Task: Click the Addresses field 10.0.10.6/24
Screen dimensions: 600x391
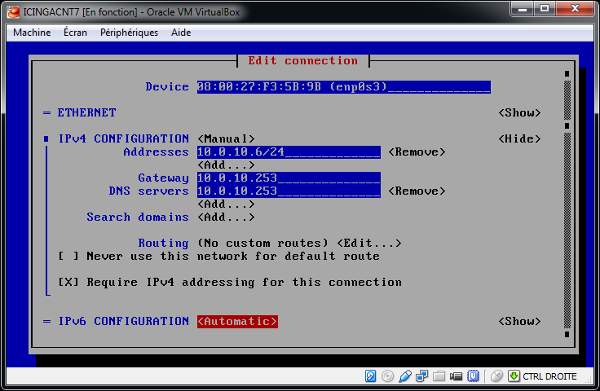Action: pos(289,152)
